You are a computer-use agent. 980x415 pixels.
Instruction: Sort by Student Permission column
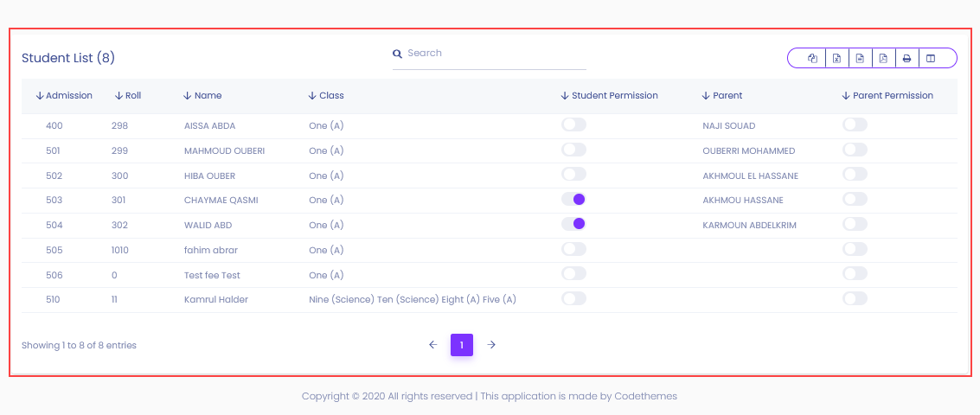[x=609, y=96]
